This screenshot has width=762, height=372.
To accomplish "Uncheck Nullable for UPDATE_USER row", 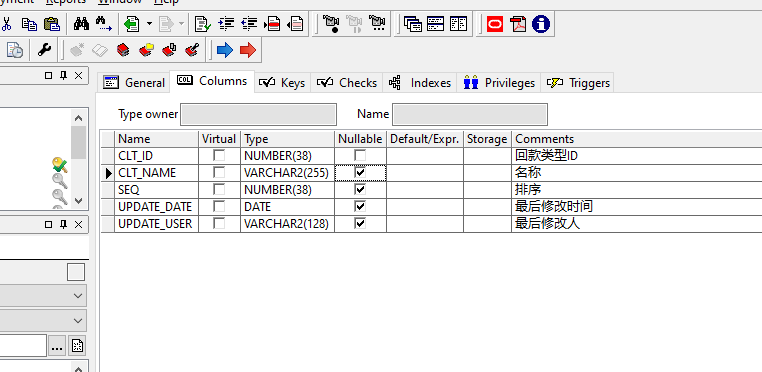I will (360, 224).
